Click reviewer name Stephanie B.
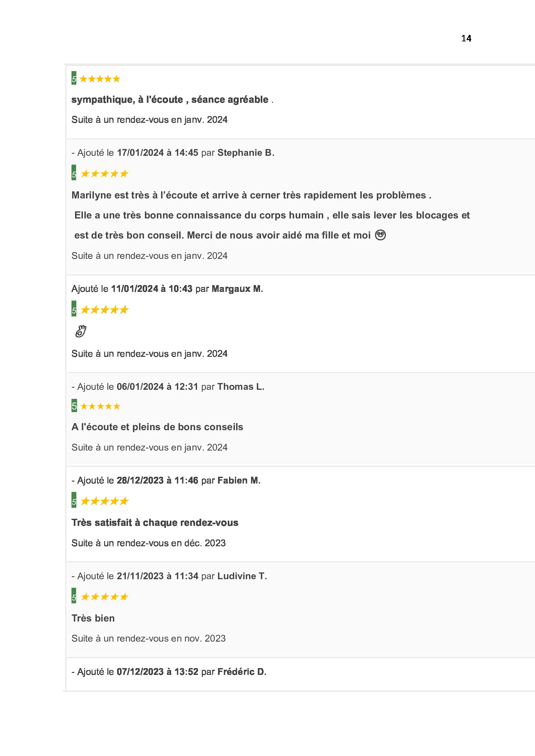535x756 pixels. tap(246, 153)
